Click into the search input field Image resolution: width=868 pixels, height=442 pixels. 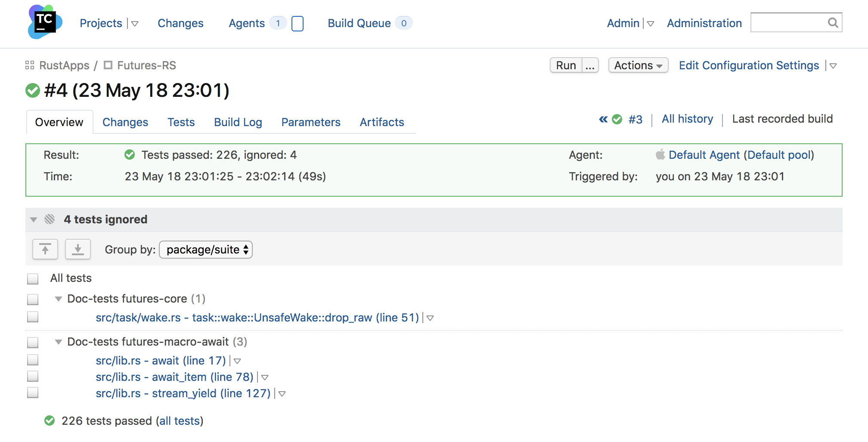[789, 22]
